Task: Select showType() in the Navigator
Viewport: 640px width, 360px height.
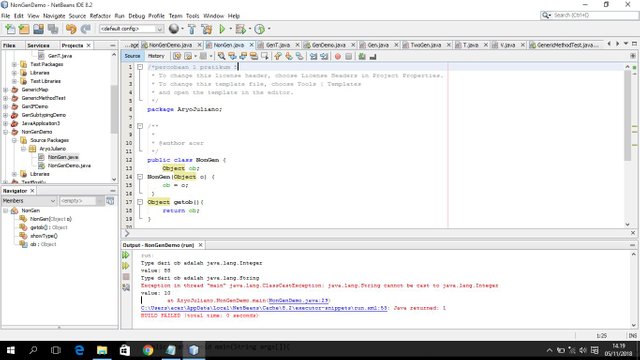Action: click(x=44, y=236)
